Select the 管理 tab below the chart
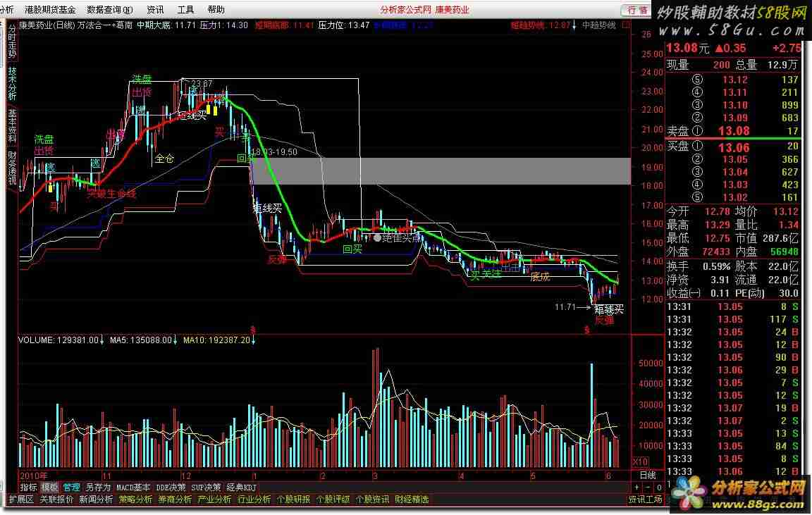812x515 pixels. [71, 487]
